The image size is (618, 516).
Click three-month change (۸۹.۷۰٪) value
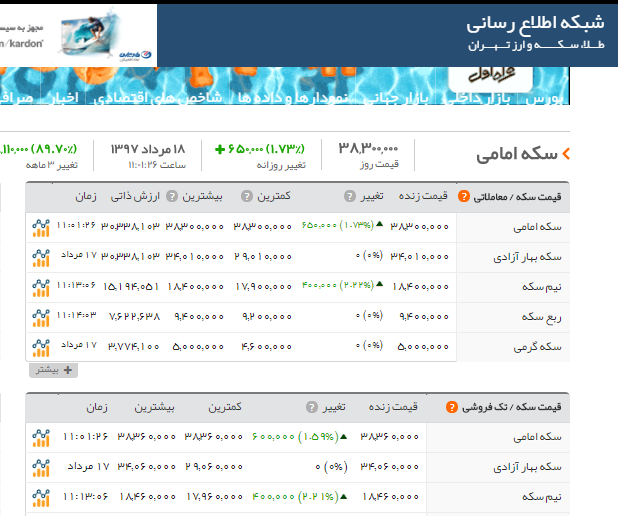pyautogui.click(x=39, y=149)
